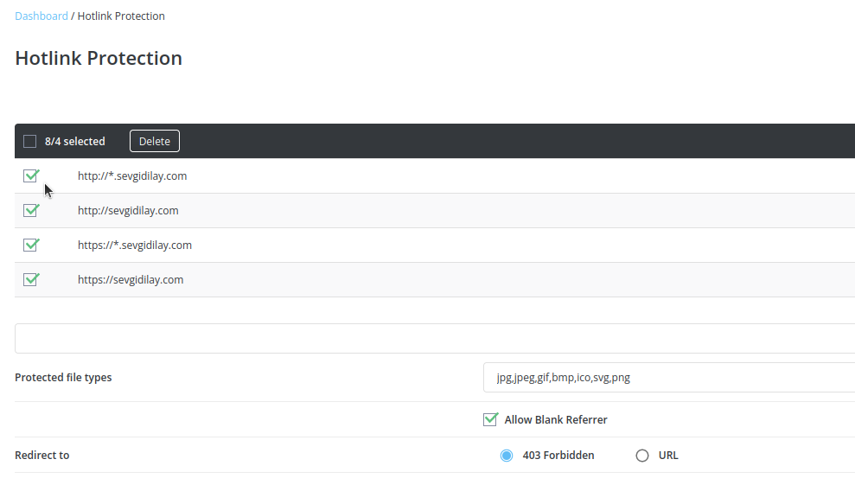Focus the empty URL input field below list
The image size is (855, 504).
(435, 338)
